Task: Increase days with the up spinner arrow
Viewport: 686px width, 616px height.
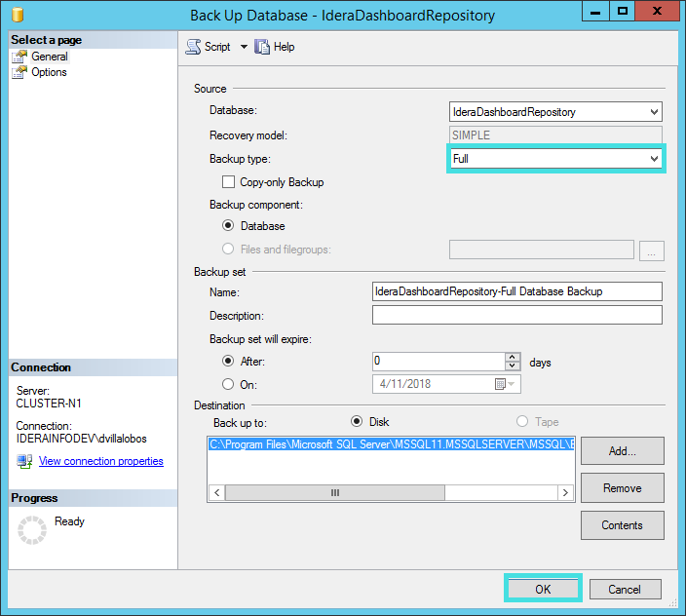Action: [x=513, y=357]
